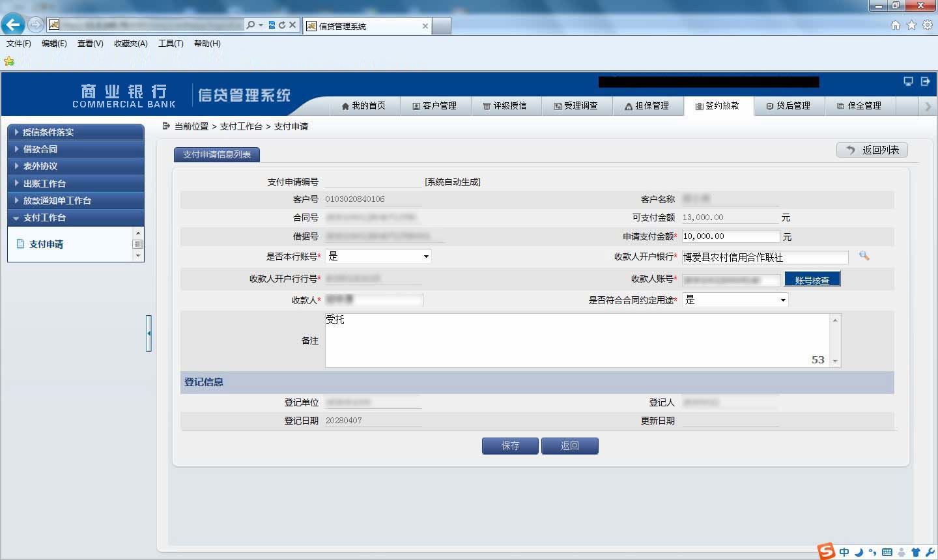Select the 支付申请信息列表 tab
Image resolution: width=938 pixels, height=560 pixels.
click(x=217, y=155)
